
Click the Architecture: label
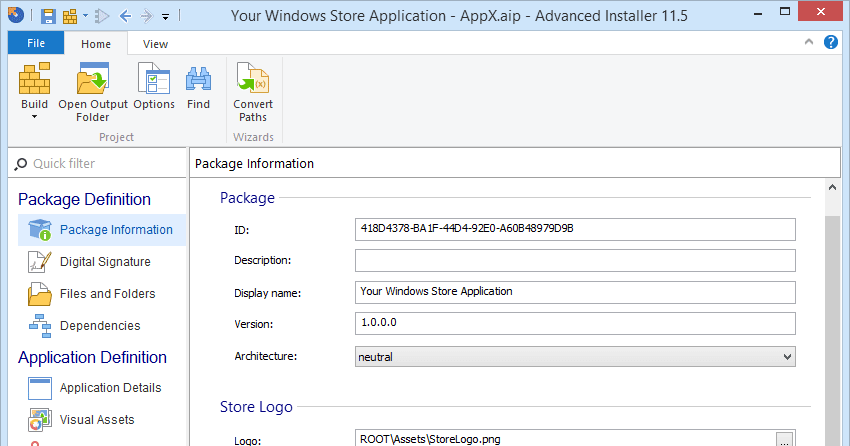[x=266, y=357]
